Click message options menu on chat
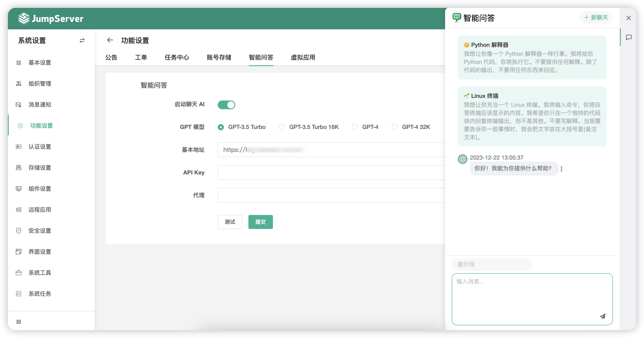Screen dimensions: 644x338 [561, 169]
